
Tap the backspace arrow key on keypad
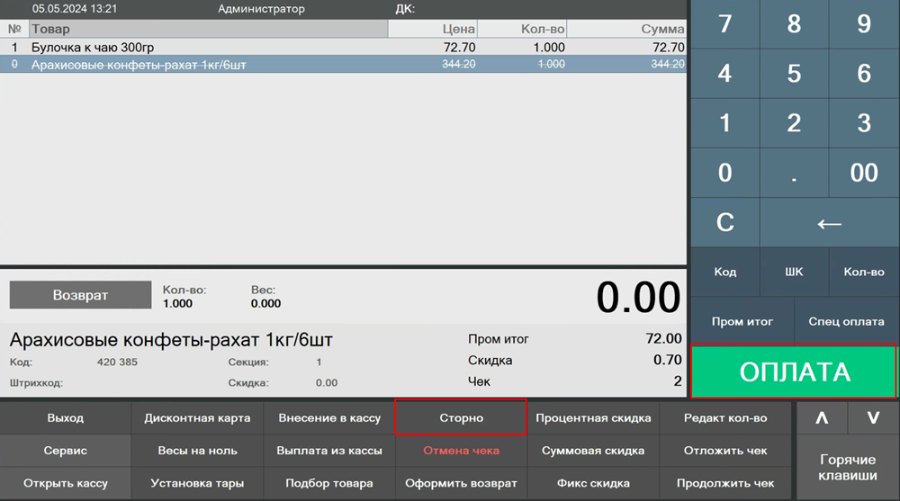(829, 222)
